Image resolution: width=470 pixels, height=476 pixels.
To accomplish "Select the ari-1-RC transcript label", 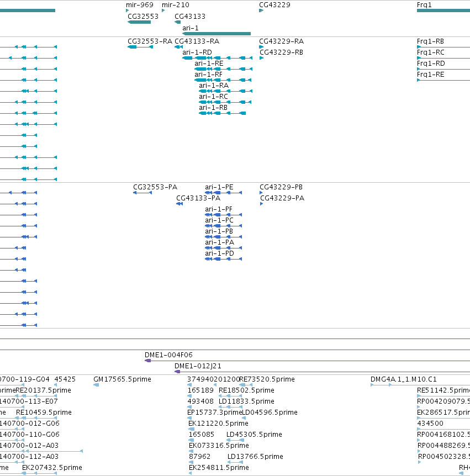I will (213, 97).
